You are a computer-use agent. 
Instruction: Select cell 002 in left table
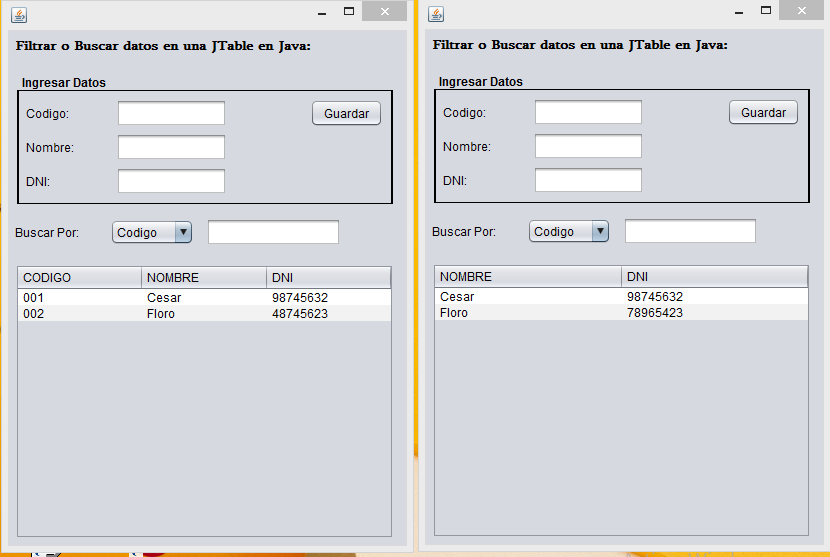coord(80,313)
